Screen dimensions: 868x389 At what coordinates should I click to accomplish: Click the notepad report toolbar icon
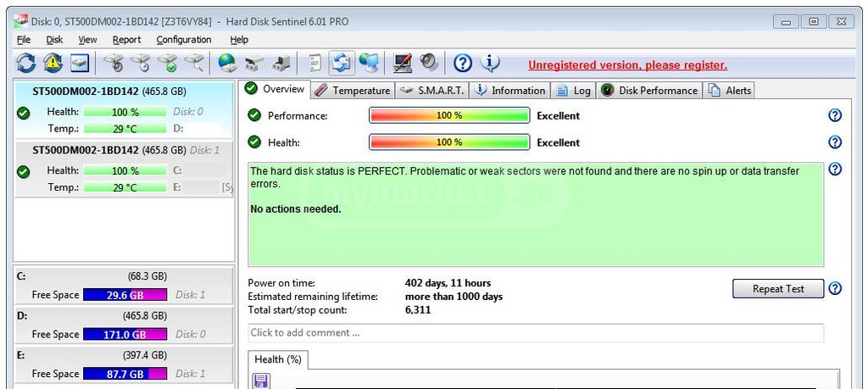click(314, 63)
